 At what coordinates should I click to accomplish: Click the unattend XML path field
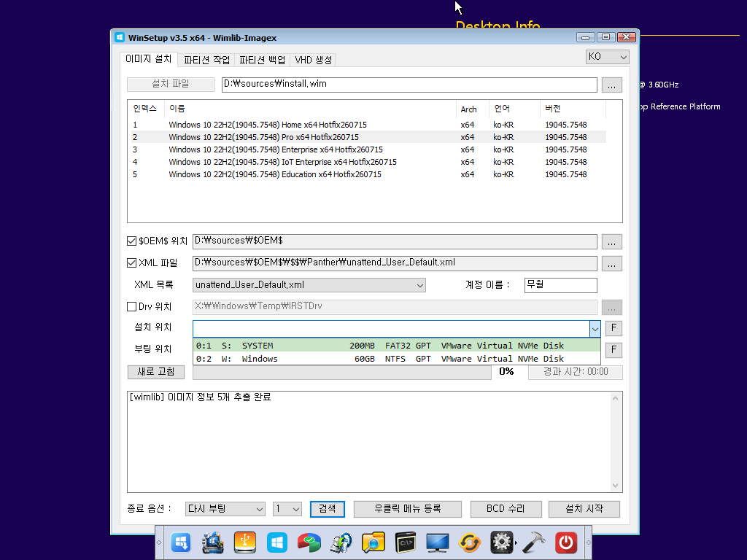coord(395,263)
